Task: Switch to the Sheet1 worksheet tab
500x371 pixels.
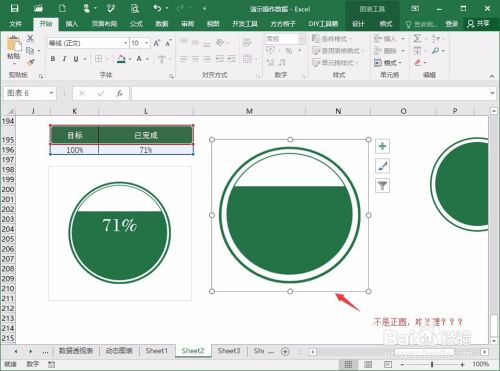Action: 156,351
